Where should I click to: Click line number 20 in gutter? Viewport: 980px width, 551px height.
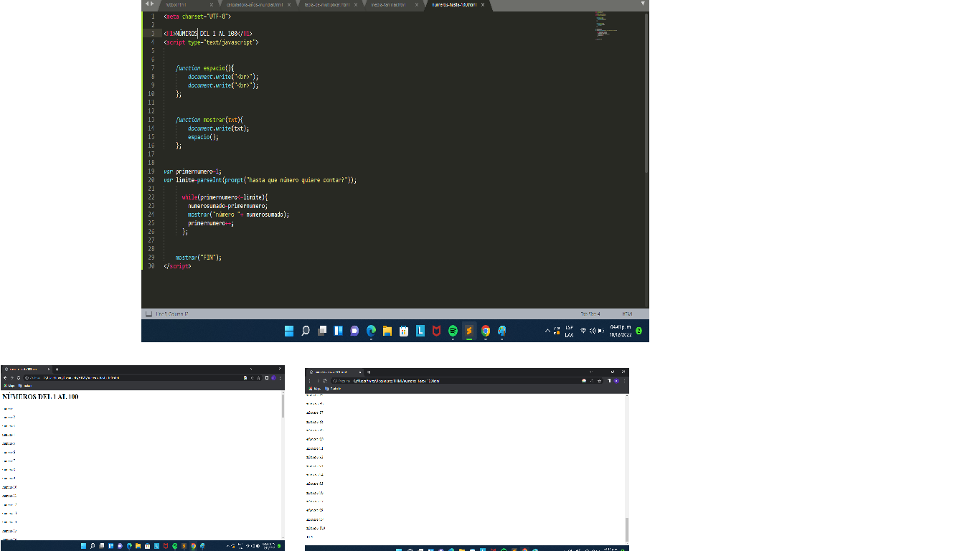point(151,180)
